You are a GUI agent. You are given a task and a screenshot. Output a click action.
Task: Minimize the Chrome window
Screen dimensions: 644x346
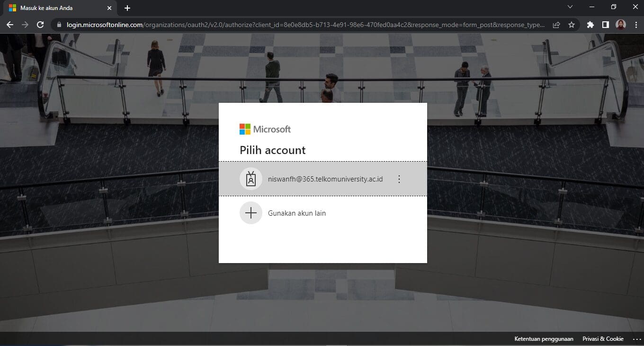click(592, 7)
